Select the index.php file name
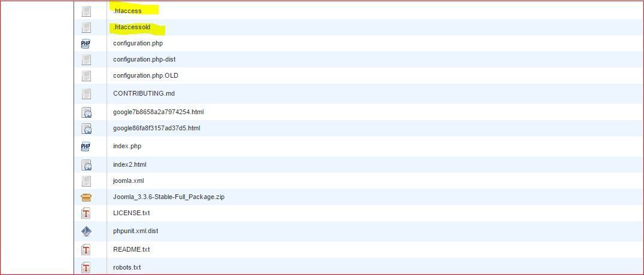 tap(127, 146)
